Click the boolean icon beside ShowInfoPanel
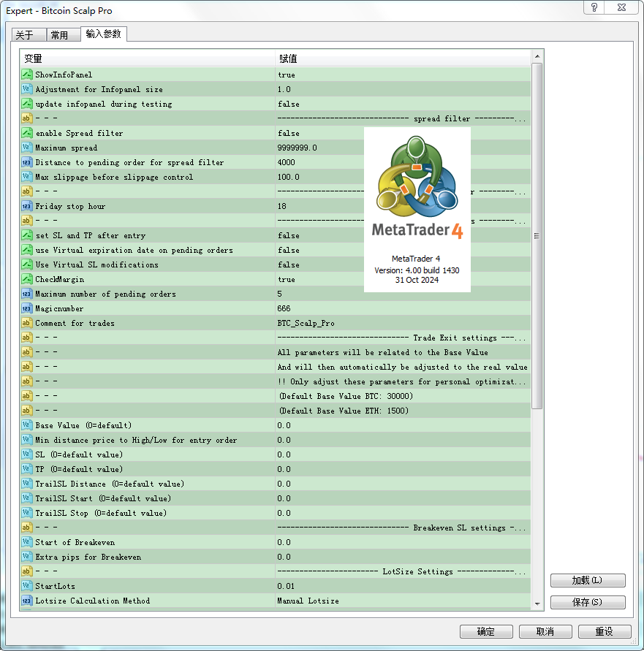Viewport: 644px width, 651px height. coord(27,75)
